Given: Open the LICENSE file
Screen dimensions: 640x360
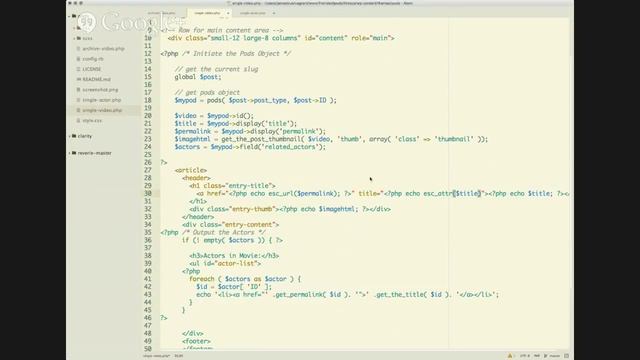Looking at the screenshot, I should click(92, 69).
